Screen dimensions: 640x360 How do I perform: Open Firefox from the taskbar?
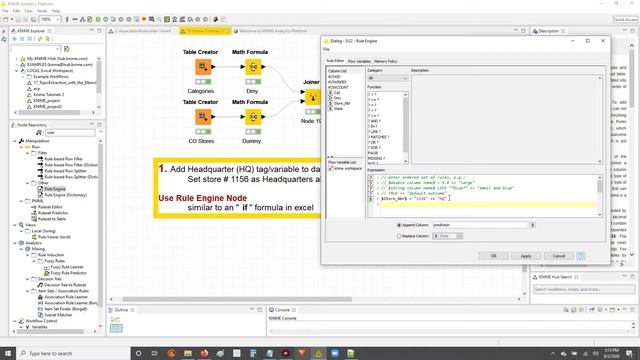point(204,353)
